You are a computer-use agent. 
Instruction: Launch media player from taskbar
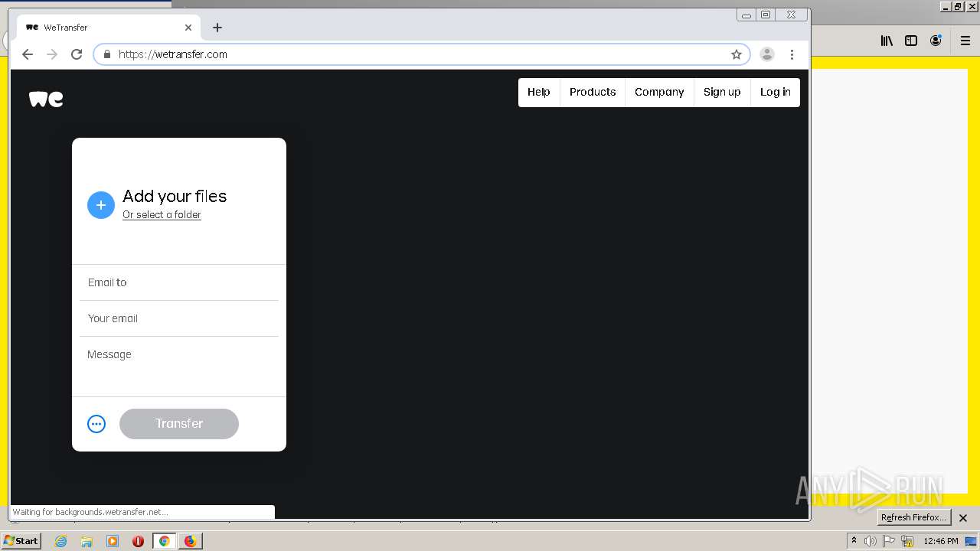tap(113, 541)
